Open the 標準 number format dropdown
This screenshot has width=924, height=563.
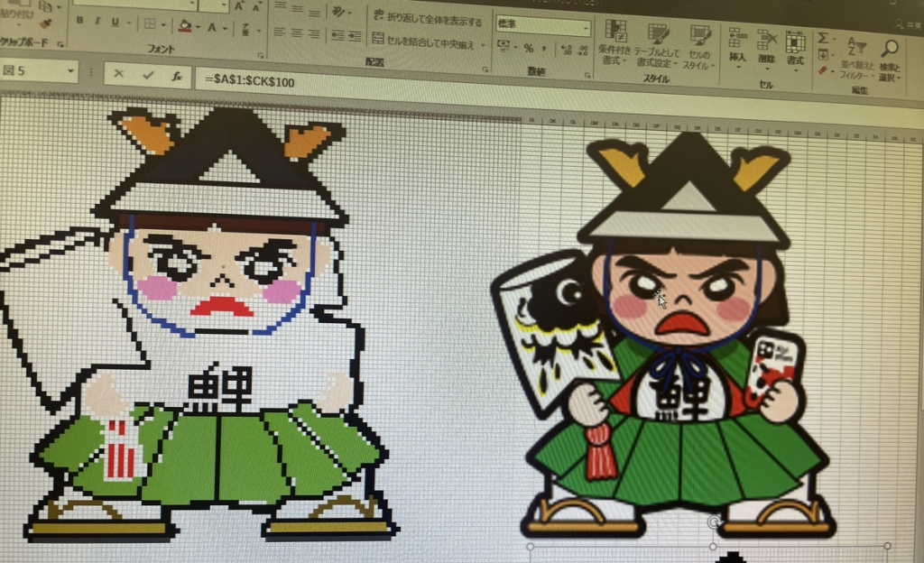587,28
